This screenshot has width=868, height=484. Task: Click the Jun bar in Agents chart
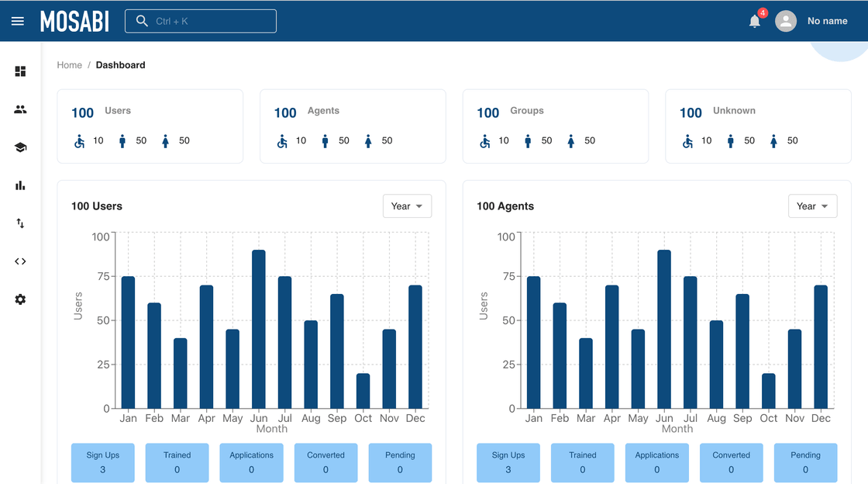pos(664,330)
